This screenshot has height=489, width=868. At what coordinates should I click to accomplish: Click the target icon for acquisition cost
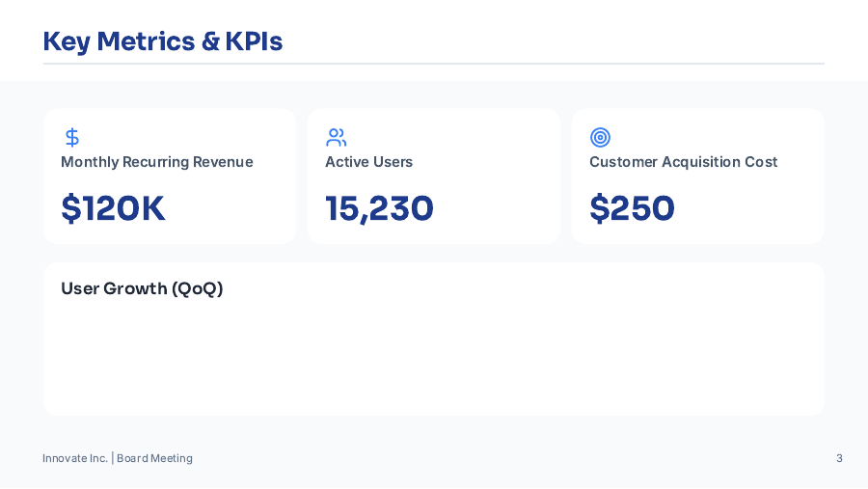600,138
